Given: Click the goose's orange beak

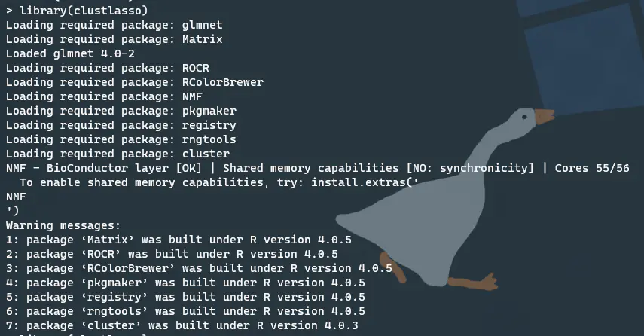Looking at the screenshot, I should click(544, 117).
